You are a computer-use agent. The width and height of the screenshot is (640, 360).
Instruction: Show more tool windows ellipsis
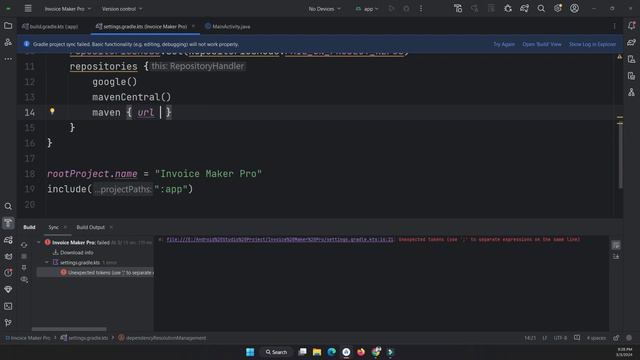pos(8,59)
